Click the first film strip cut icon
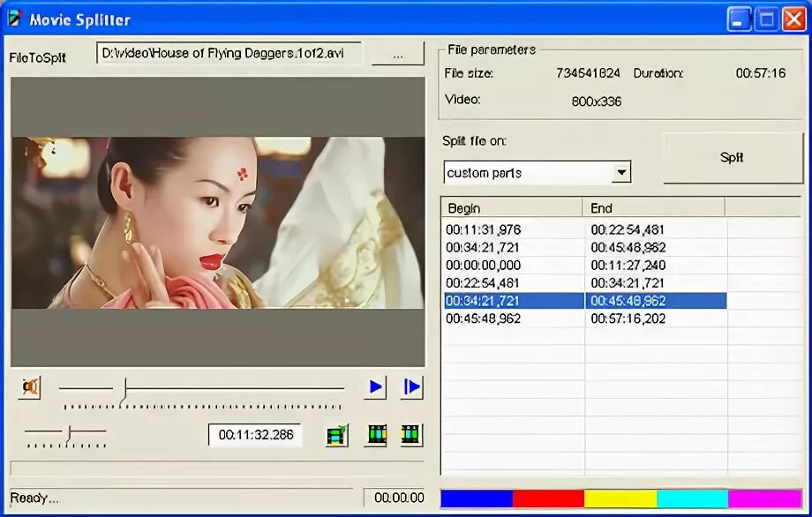Image resolution: width=812 pixels, height=517 pixels. point(377,435)
